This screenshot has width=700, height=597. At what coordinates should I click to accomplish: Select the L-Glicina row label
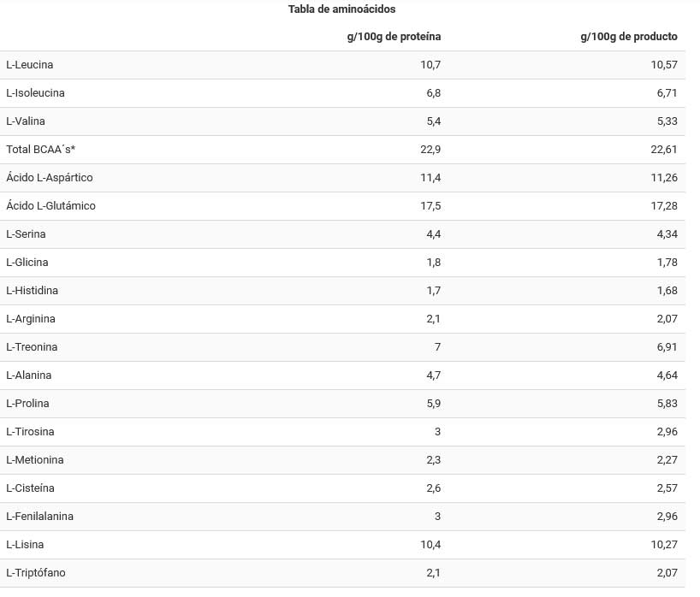[27, 263]
